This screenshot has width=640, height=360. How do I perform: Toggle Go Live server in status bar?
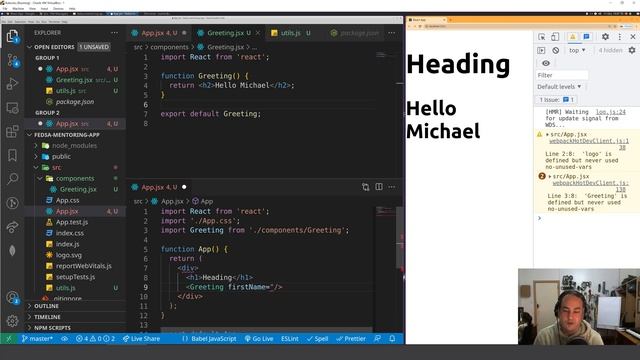[x=259, y=338]
